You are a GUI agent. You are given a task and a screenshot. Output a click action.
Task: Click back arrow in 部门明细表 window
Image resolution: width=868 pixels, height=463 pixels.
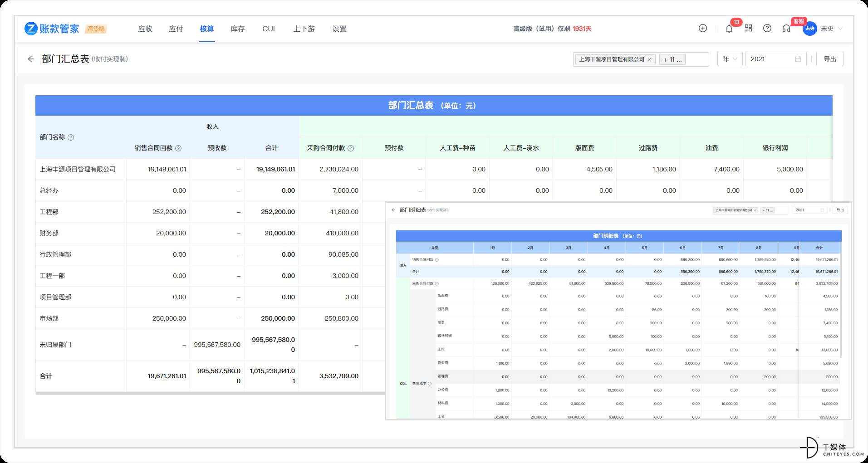[x=393, y=210]
